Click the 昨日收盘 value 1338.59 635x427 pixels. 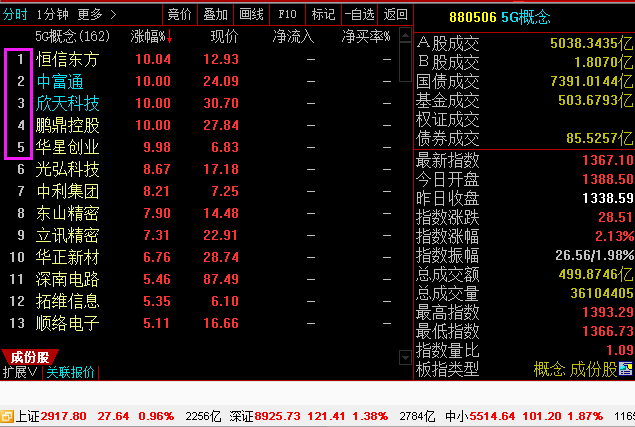click(608, 198)
